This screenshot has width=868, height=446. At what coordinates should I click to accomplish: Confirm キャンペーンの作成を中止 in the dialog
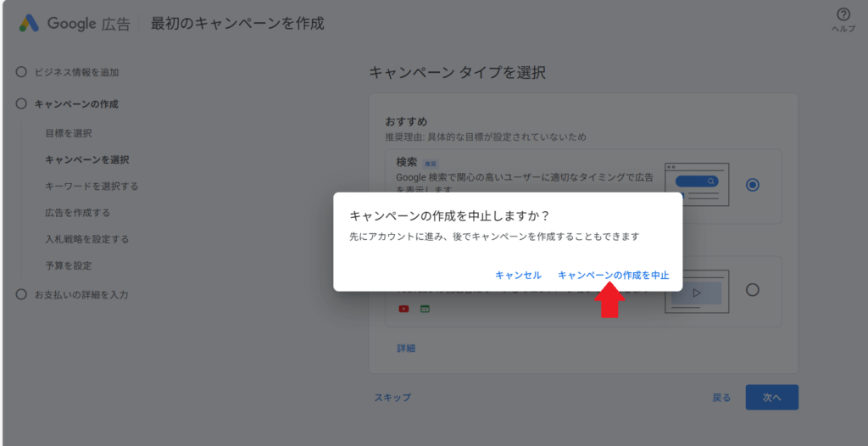pyautogui.click(x=614, y=276)
